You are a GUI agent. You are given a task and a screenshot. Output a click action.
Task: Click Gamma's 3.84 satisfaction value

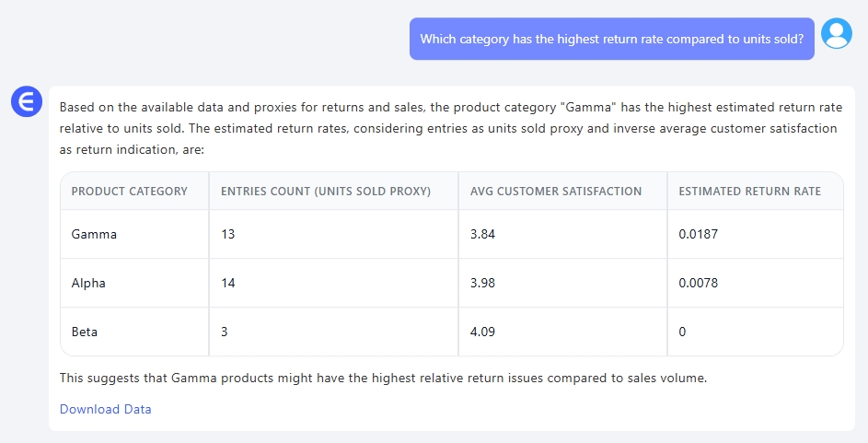[482, 234]
